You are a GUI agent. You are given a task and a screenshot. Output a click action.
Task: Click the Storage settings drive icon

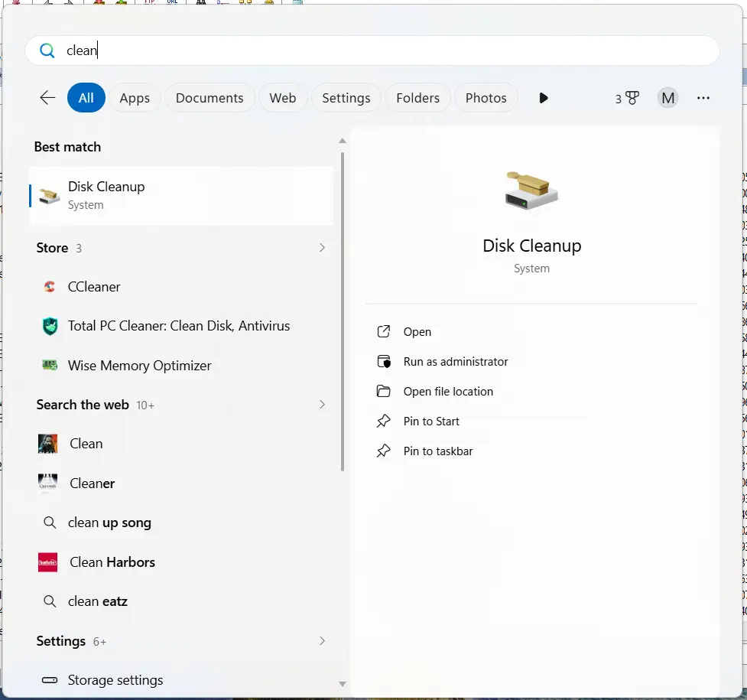coord(50,680)
